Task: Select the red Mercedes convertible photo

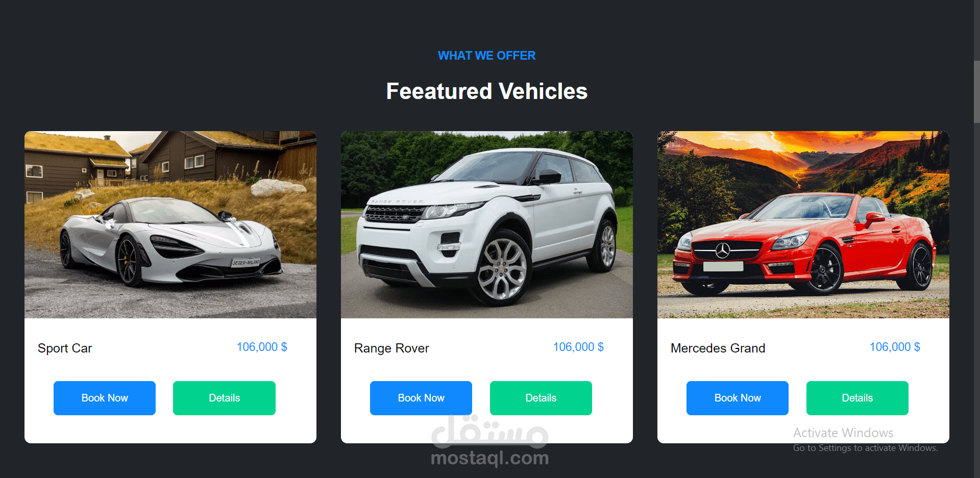Action: [803, 225]
